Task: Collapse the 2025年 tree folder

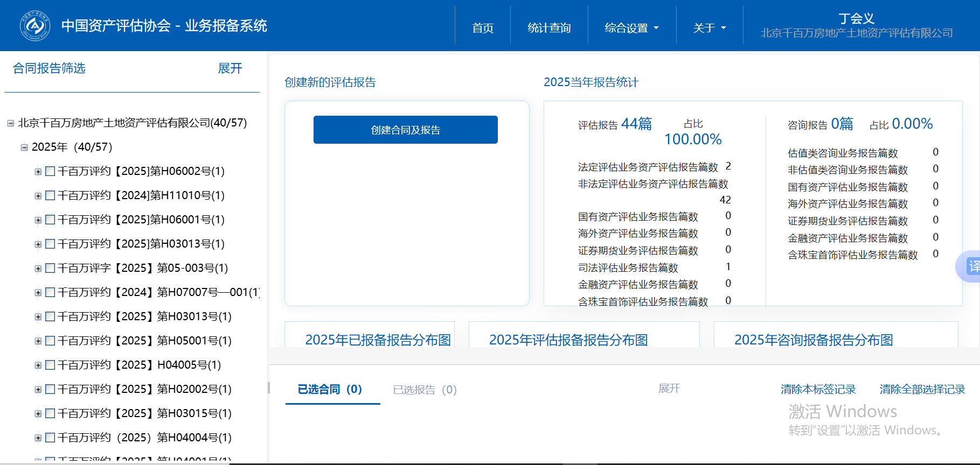Action: (x=24, y=147)
